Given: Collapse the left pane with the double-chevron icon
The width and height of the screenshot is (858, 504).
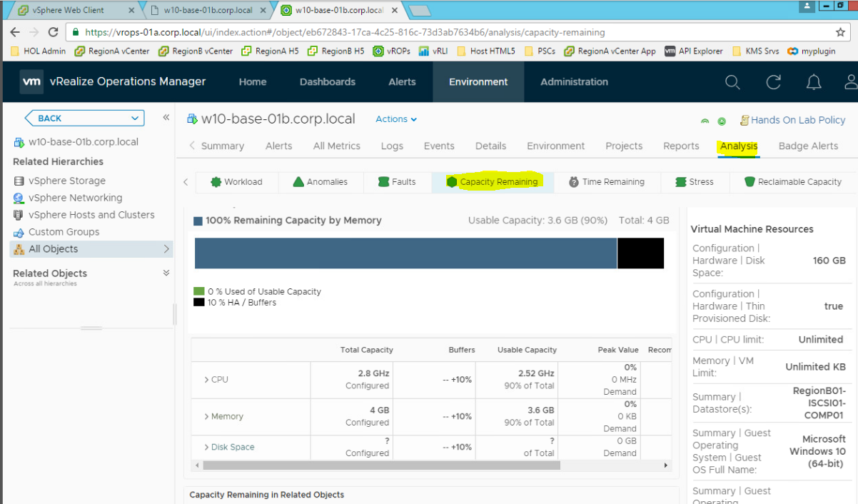Looking at the screenshot, I should click(x=166, y=118).
